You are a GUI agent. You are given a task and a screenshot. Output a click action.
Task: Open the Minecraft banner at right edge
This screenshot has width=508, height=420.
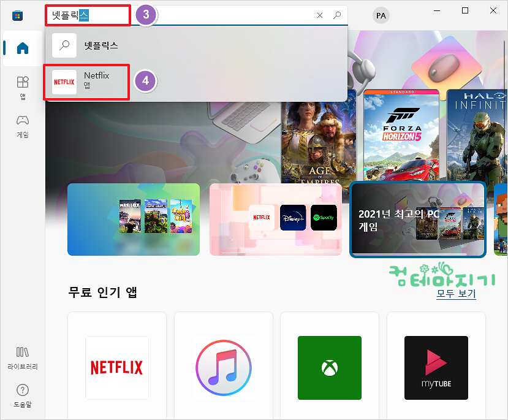(x=501, y=220)
